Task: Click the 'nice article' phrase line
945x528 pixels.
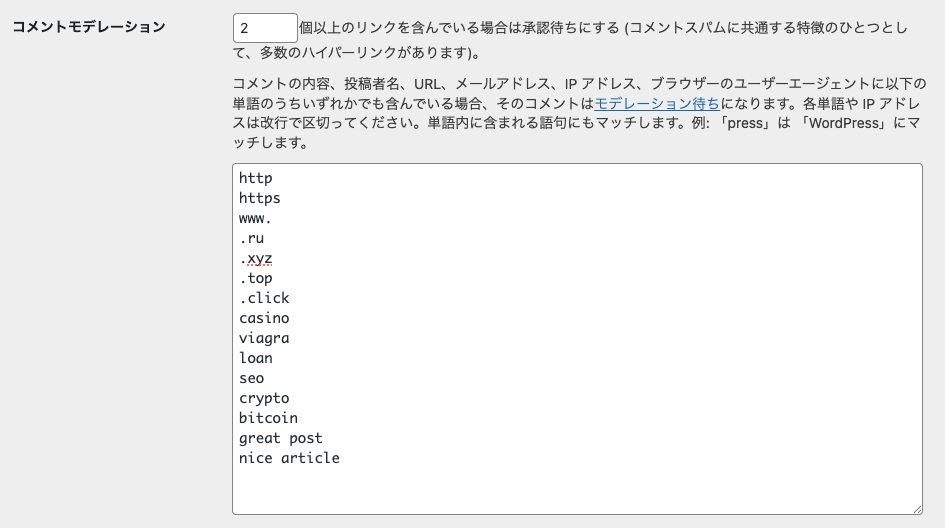Action: [x=289, y=458]
